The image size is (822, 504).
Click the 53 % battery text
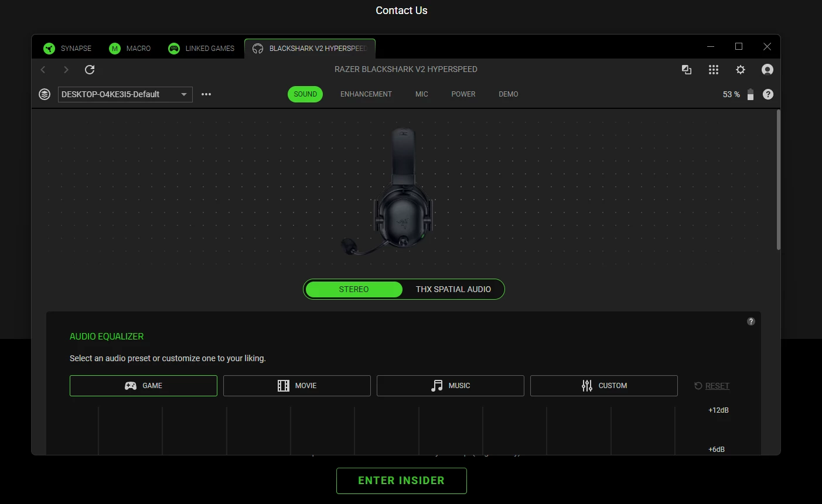point(731,94)
